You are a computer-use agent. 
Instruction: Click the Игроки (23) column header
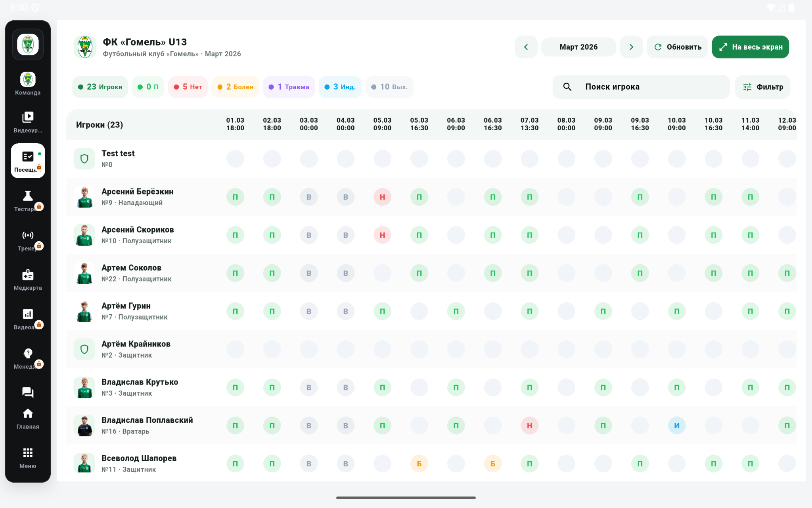[100, 125]
